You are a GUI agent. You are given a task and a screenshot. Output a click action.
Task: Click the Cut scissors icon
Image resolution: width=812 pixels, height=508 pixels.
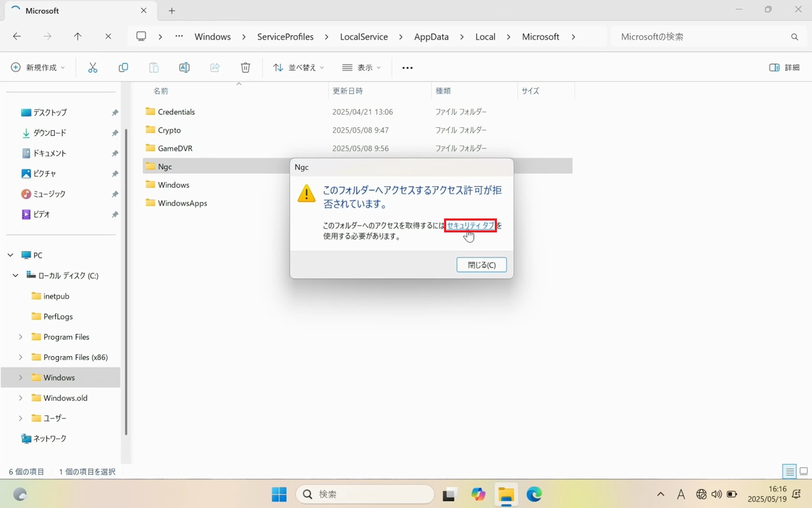pos(93,68)
